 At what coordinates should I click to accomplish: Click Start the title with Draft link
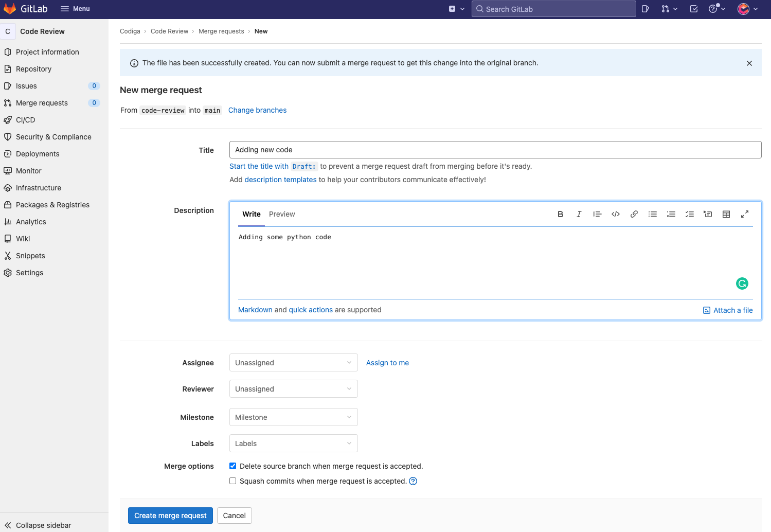pyautogui.click(x=273, y=166)
